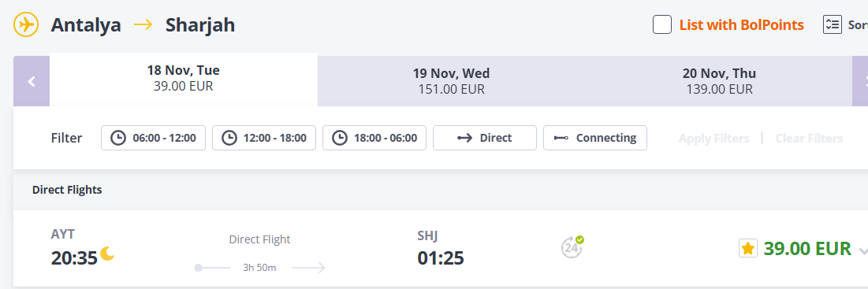Click the yellow star beside the price
This screenshot has height=289, width=868.
tap(748, 249)
